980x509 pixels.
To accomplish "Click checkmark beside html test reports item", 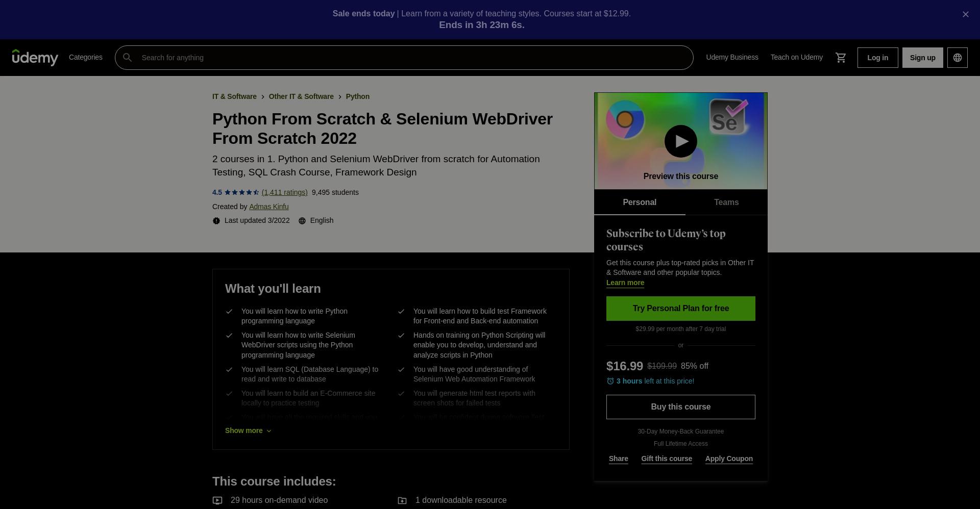I will point(401,393).
